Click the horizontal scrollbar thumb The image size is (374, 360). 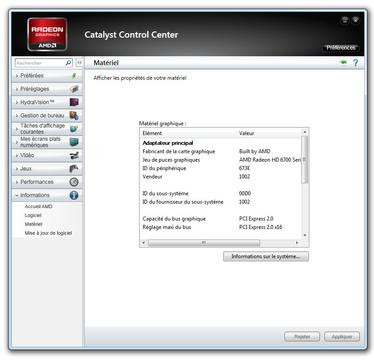tap(204, 243)
